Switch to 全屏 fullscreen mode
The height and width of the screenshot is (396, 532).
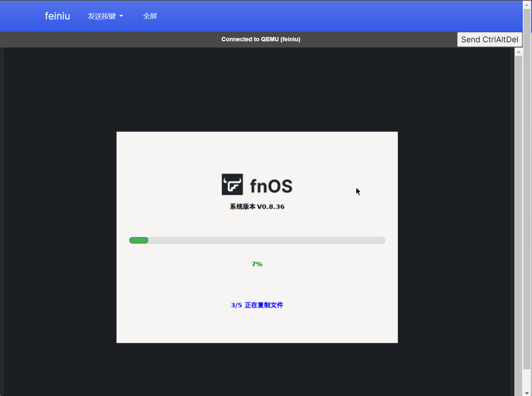150,16
